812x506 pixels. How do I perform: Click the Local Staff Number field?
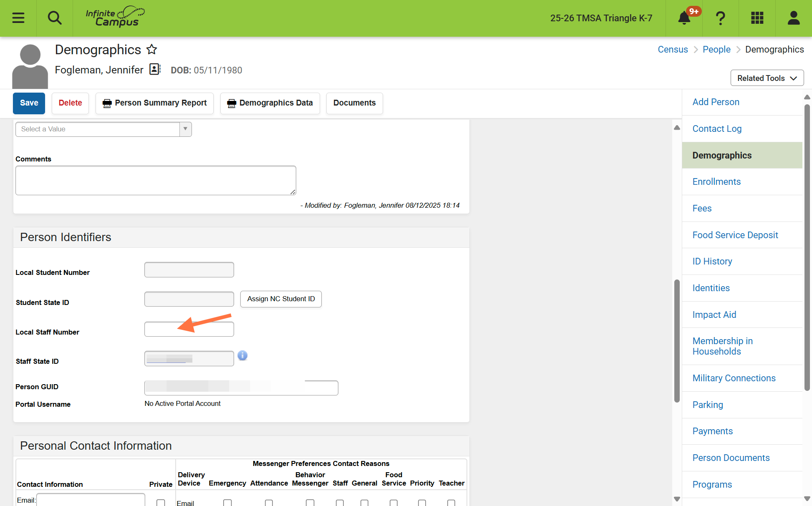pyautogui.click(x=189, y=329)
